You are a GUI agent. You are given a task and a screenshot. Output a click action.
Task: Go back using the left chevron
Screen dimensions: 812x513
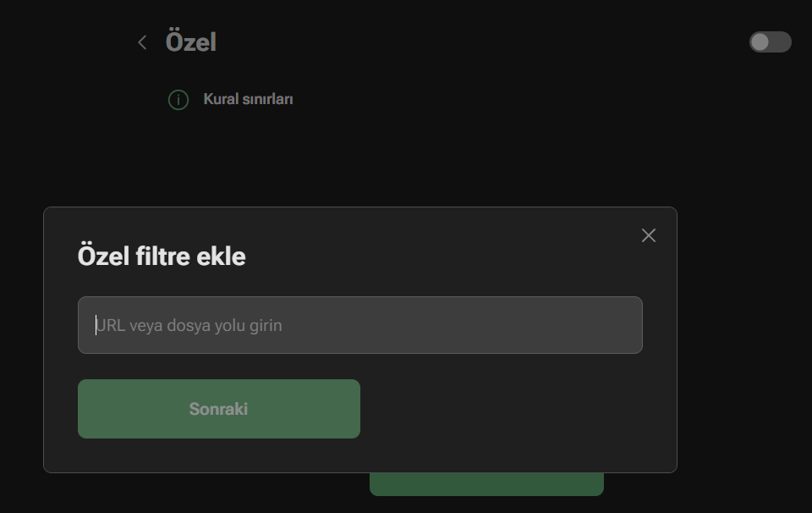[x=142, y=42]
